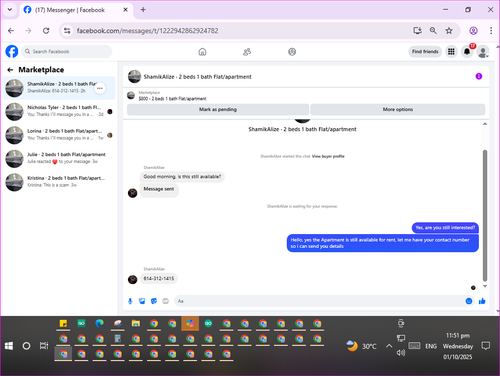Send a thumbs-up like
The width and height of the screenshot is (500, 376).
(482, 301)
